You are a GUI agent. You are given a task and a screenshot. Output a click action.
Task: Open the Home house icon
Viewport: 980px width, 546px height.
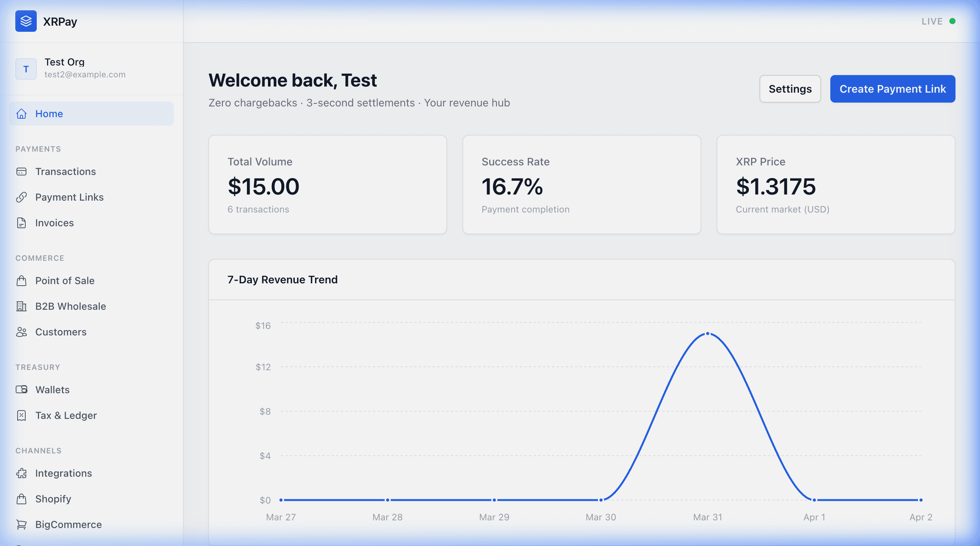[x=21, y=114]
